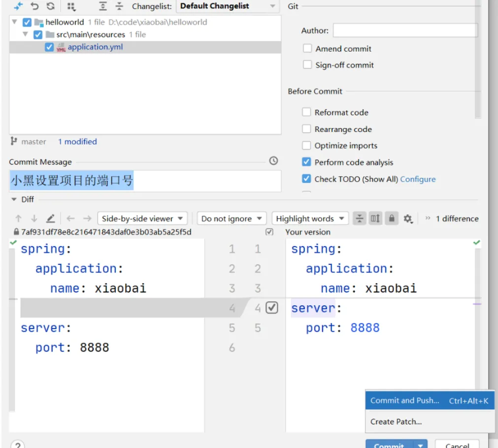This screenshot has width=498, height=448.
Task: Uncheck the src\main\resources checkbox
Action: [38, 34]
